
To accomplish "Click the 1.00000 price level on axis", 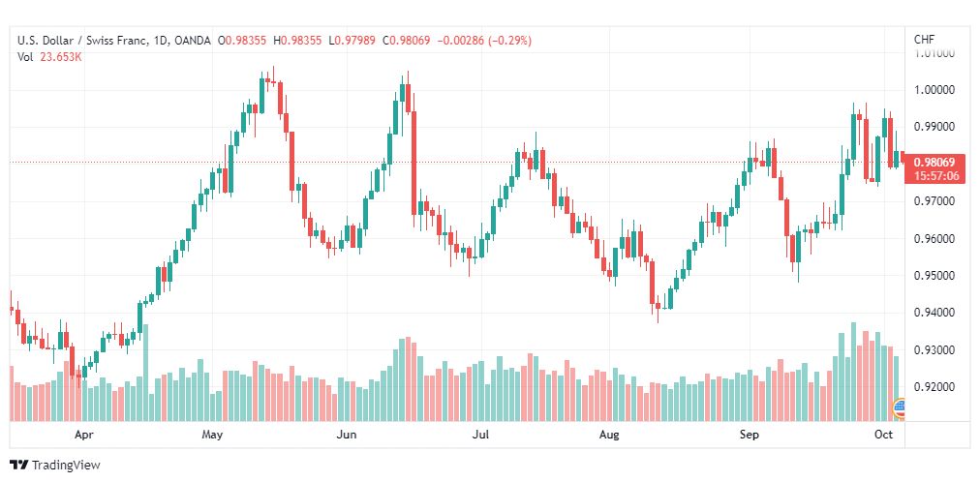I will pos(935,90).
